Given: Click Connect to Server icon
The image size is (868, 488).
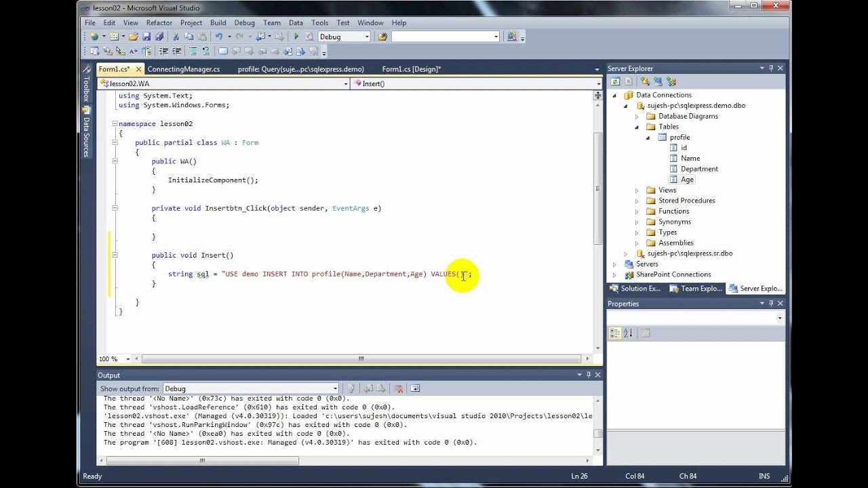Looking at the screenshot, I should pyautogui.click(x=658, y=81).
